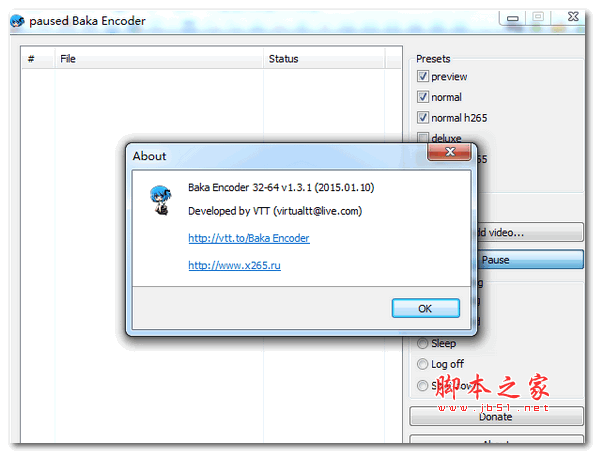Click the Pause button
This screenshot has height=454, width=596.
[x=530, y=260]
